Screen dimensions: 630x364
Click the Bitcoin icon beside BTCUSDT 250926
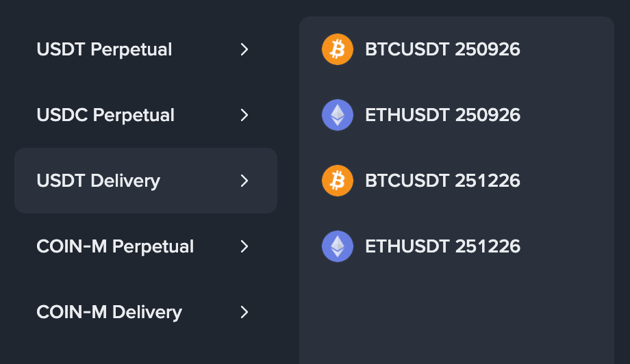(x=338, y=49)
